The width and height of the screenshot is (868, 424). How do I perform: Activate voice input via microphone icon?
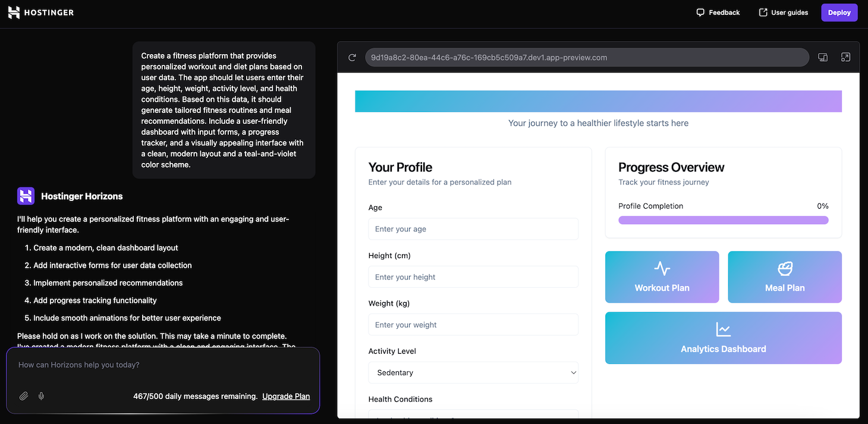[40, 395]
